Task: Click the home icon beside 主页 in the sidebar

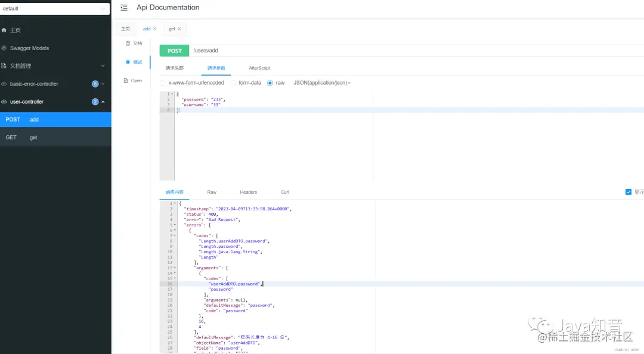Action: pyautogui.click(x=4, y=30)
